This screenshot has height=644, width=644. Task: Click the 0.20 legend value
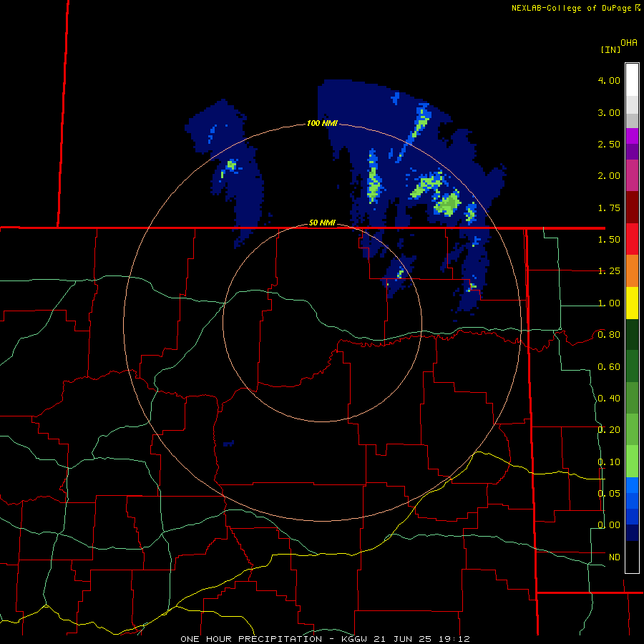tap(609, 430)
